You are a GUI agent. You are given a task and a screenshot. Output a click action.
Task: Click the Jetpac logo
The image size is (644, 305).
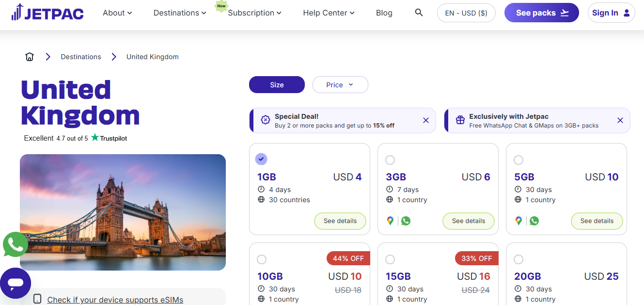(x=47, y=12)
